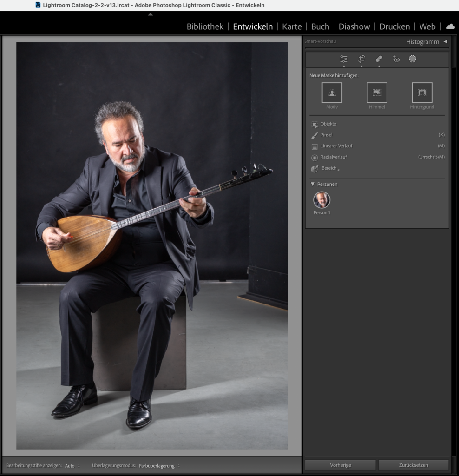Select Person 1 face thumbnail

click(321, 200)
